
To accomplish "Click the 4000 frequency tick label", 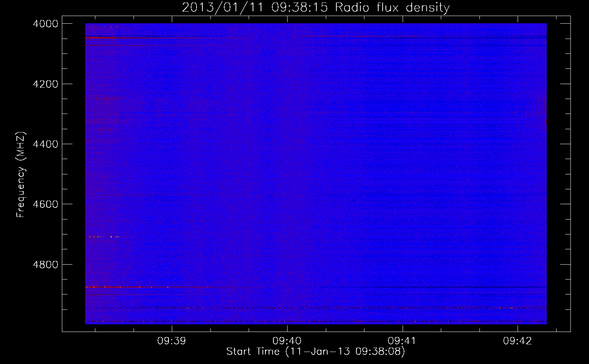I will [46, 24].
